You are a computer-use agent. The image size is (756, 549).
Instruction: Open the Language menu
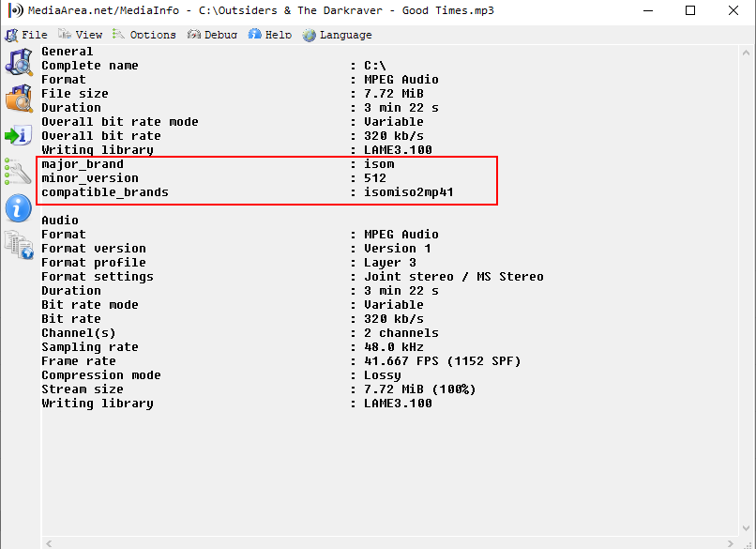tap(337, 35)
